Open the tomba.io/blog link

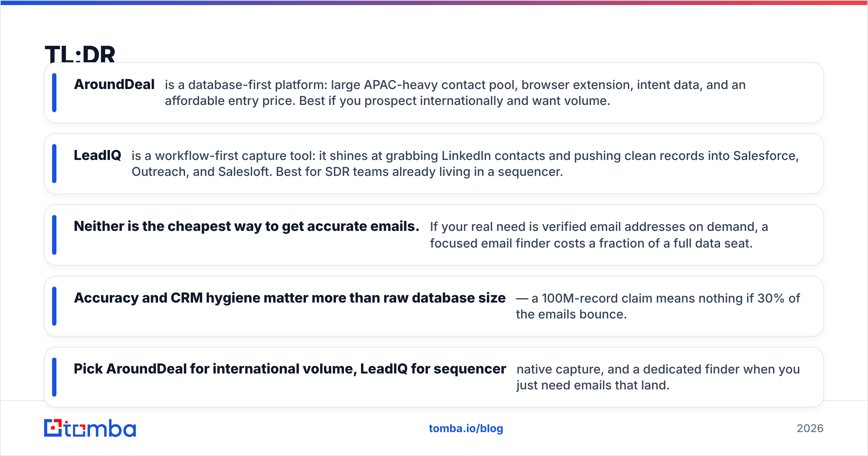466,428
